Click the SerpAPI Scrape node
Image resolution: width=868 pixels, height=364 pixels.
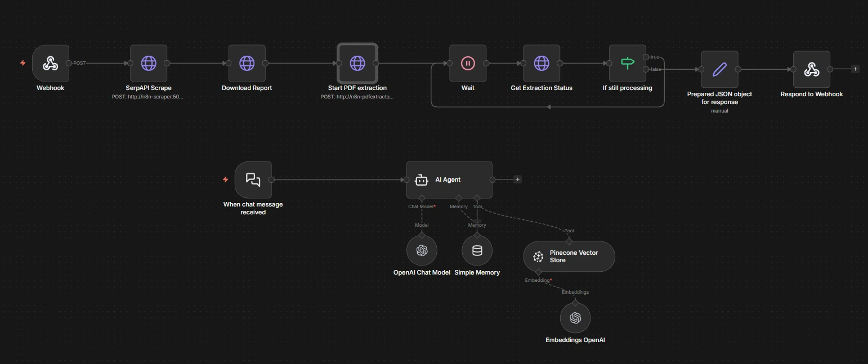(x=149, y=64)
